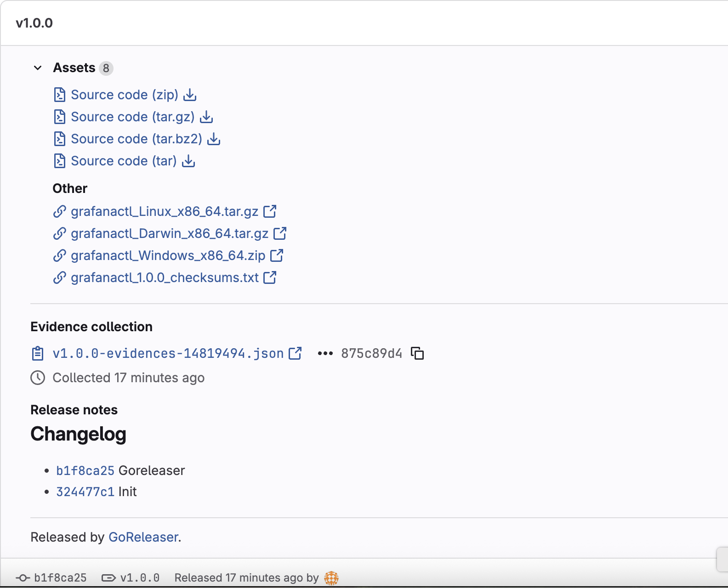External link icon after Darwin tarball

click(x=280, y=233)
